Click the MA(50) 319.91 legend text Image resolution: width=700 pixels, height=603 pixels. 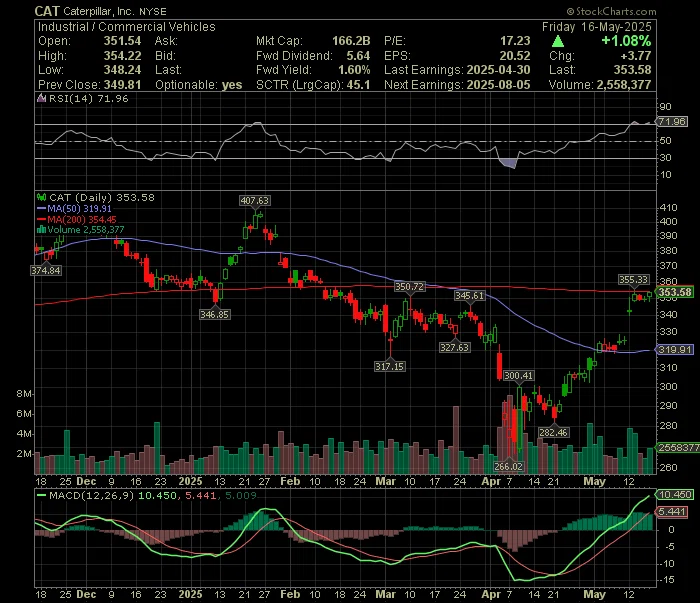tap(79, 208)
